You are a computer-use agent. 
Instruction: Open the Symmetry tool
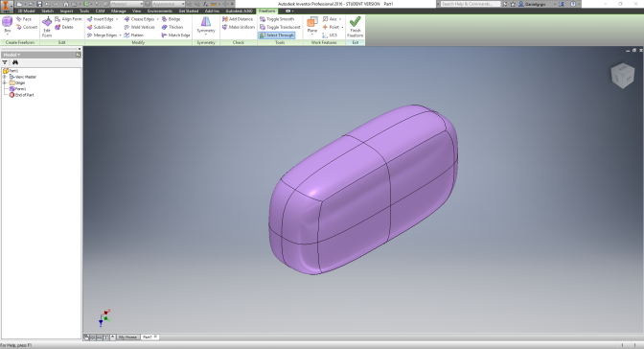[206, 25]
